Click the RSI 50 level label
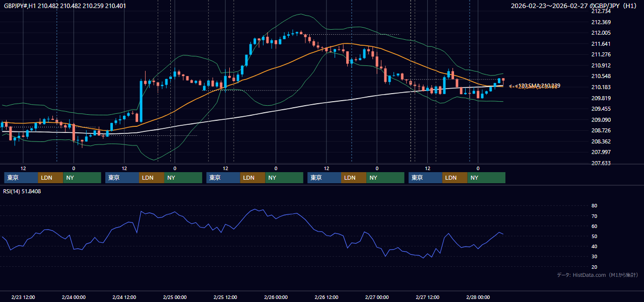644x302 pixels. pos(594,236)
